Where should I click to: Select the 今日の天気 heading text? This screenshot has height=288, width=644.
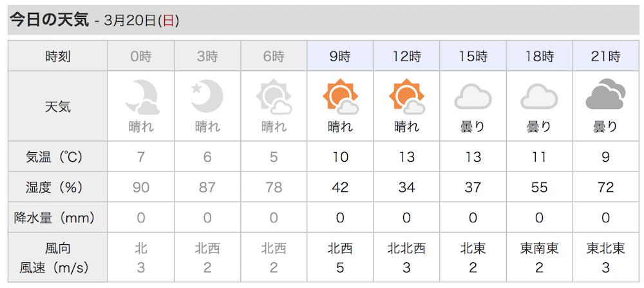coord(49,20)
